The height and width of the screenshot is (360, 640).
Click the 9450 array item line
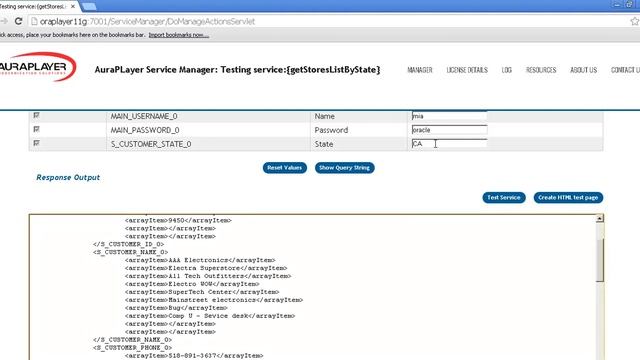coord(178,220)
